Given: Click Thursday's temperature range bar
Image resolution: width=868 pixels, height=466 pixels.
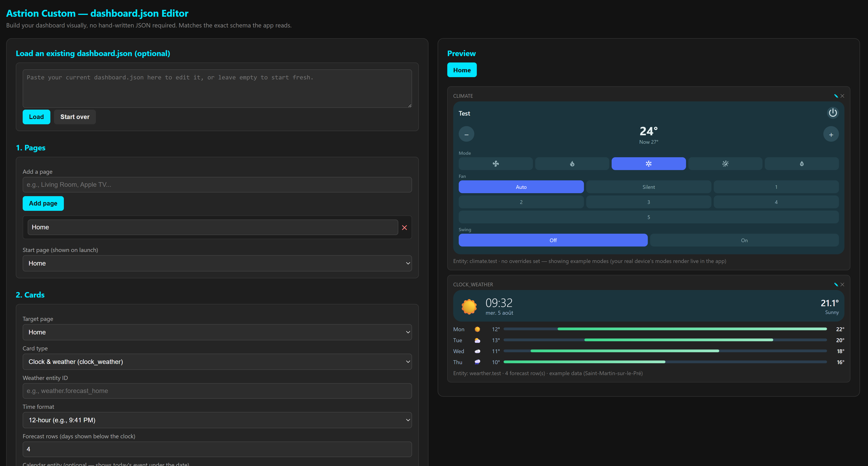Looking at the screenshot, I should 665,362.
